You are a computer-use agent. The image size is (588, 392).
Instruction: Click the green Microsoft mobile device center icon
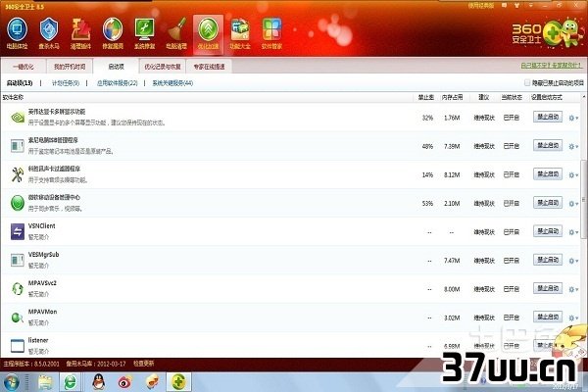(18, 203)
